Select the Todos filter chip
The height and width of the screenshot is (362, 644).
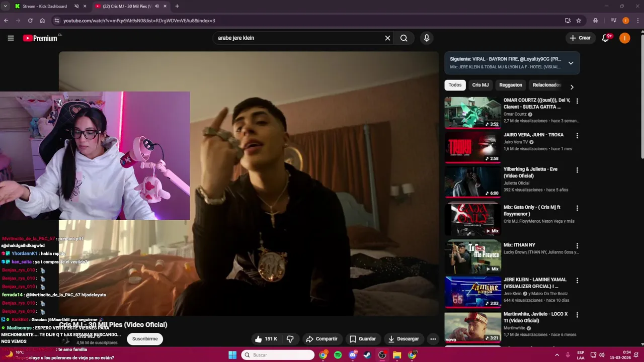455,85
